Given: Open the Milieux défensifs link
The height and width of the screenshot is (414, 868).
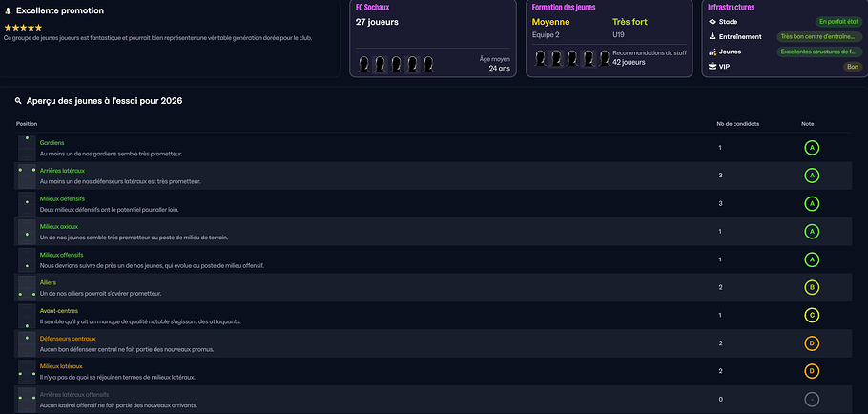Looking at the screenshot, I should [x=62, y=198].
